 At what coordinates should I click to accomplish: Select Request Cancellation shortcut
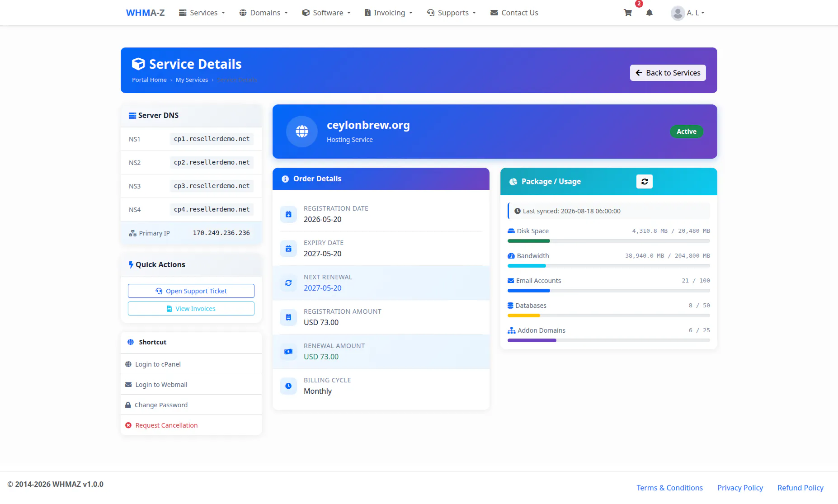191,425
